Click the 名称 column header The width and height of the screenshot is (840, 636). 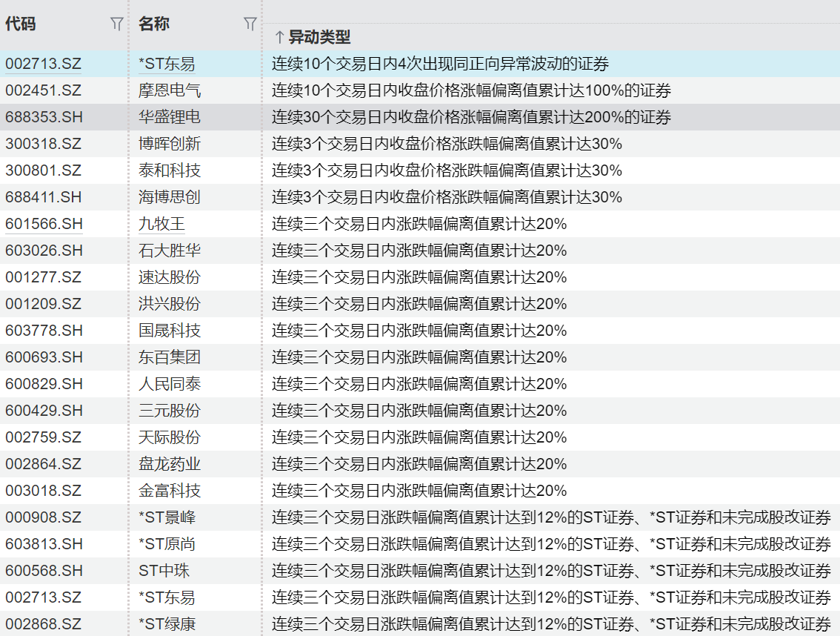[153, 24]
